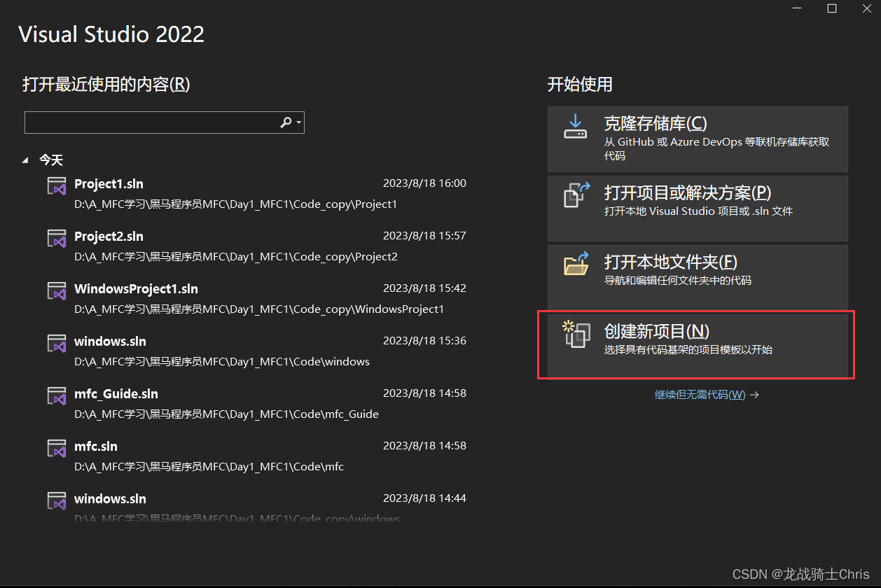Click the solution icon beside Project1.sln
Viewport: 881px width, 588px height.
click(56, 185)
